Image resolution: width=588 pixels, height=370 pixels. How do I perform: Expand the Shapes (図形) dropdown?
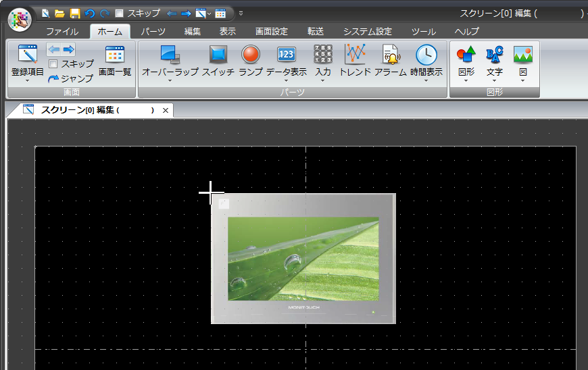click(x=466, y=81)
